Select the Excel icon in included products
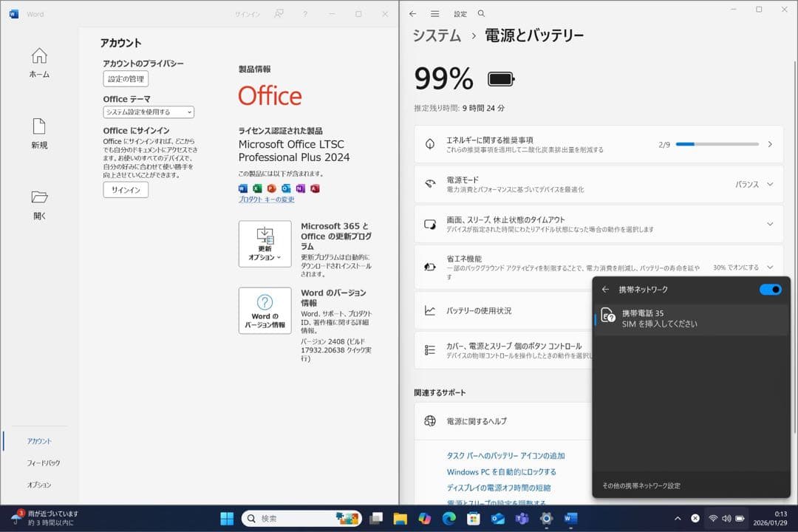798x532 pixels. tap(258, 188)
